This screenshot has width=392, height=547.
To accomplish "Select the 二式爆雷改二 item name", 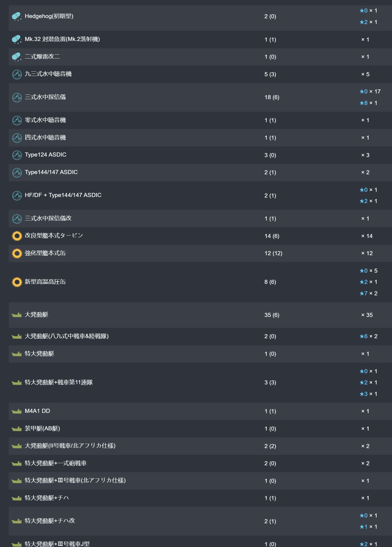I will point(42,57).
